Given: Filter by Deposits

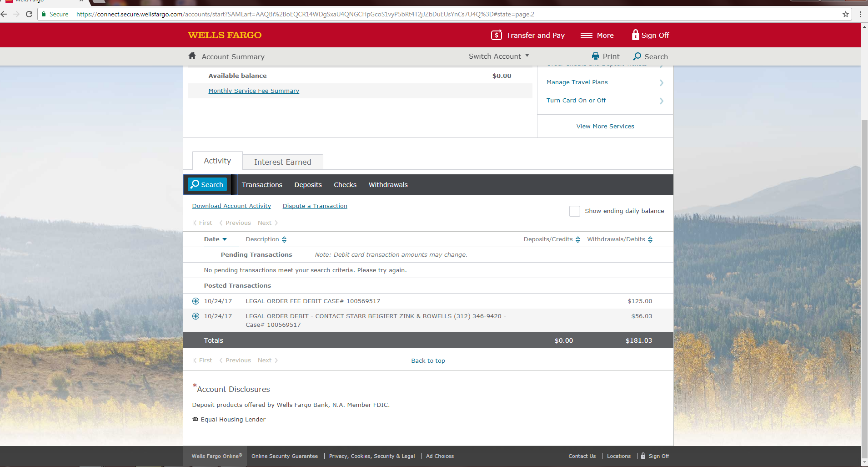Looking at the screenshot, I should (308, 185).
